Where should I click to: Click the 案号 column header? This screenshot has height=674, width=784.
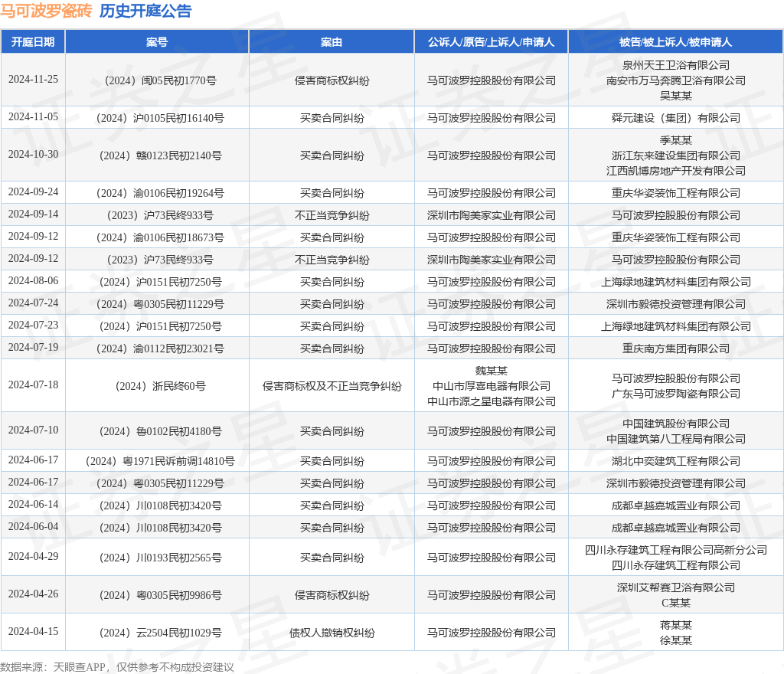157,42
